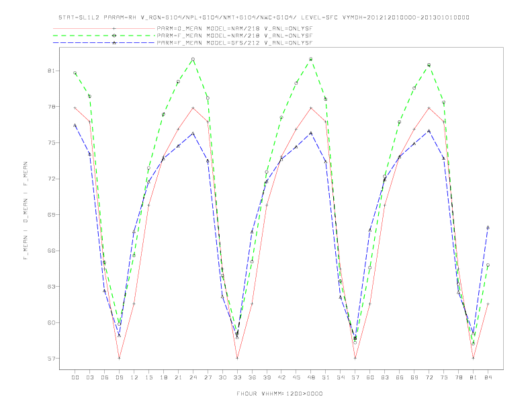Click x-axis tick label 36
Screen dimensions: 532x411
(252, 377)
